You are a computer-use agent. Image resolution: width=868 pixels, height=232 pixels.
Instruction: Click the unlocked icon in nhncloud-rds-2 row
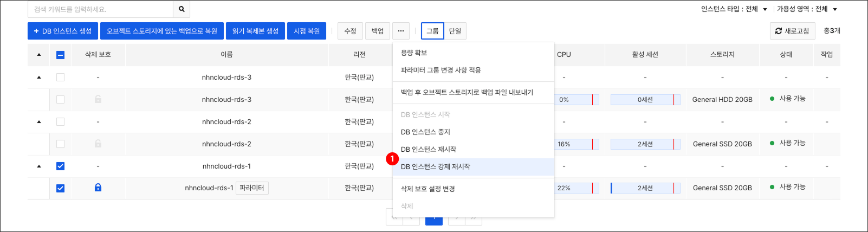[98, 144]
